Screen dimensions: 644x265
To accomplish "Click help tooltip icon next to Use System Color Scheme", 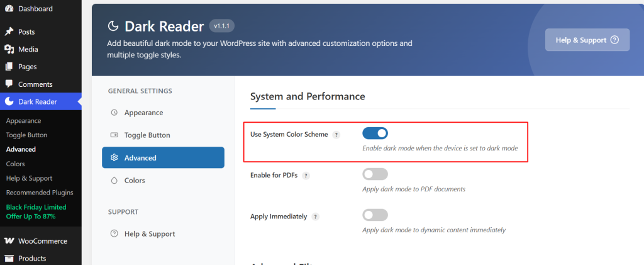I will 336,135.
